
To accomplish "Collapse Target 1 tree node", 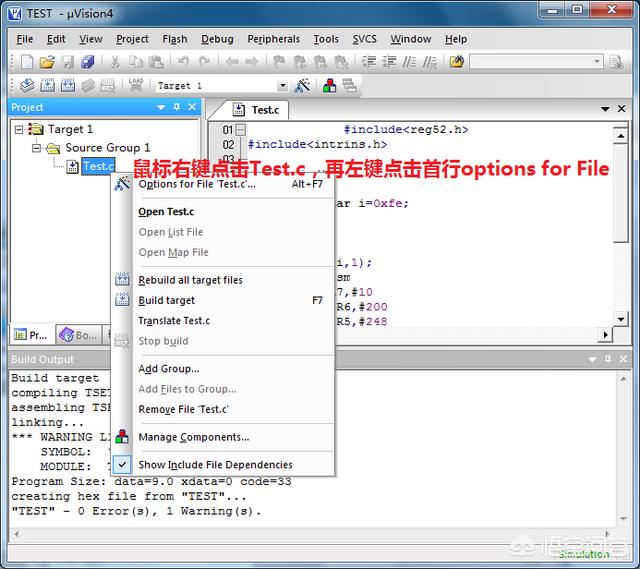I will pyautogui.click(x=18, y=129).
